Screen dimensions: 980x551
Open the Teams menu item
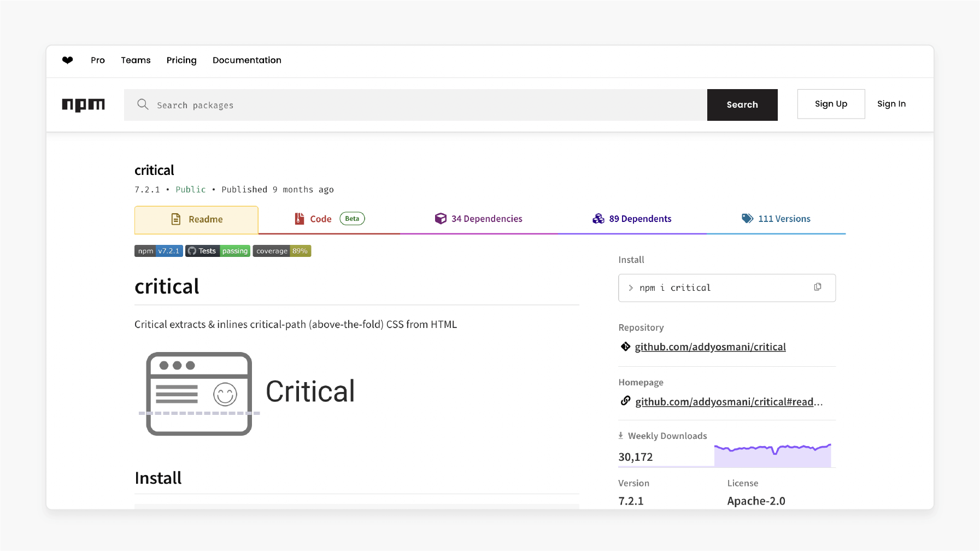click(136, 60)
